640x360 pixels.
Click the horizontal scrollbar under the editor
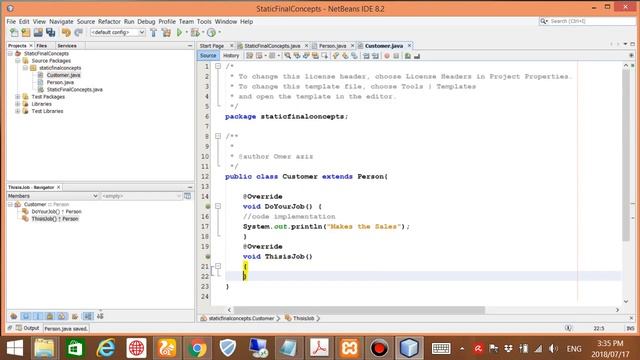pos(359,310)
